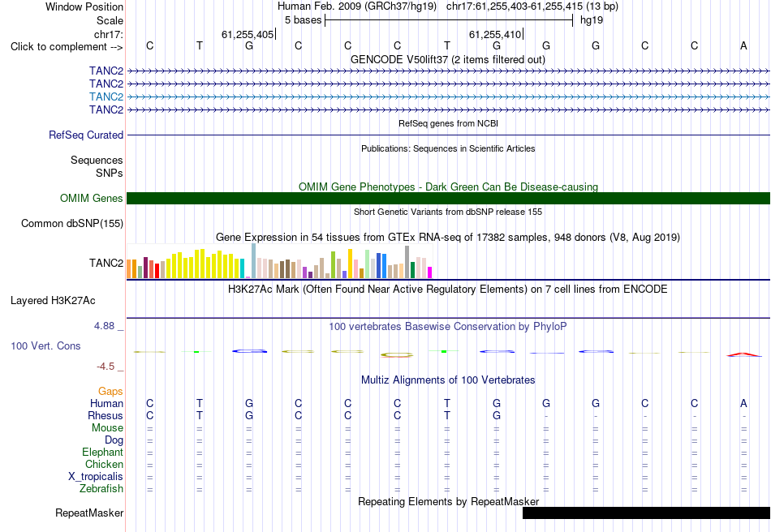The height and width of the screenshot is (532, 771).
Task: Click the SNPs track label
Action: pyautogui.click(x=110, y=173)
